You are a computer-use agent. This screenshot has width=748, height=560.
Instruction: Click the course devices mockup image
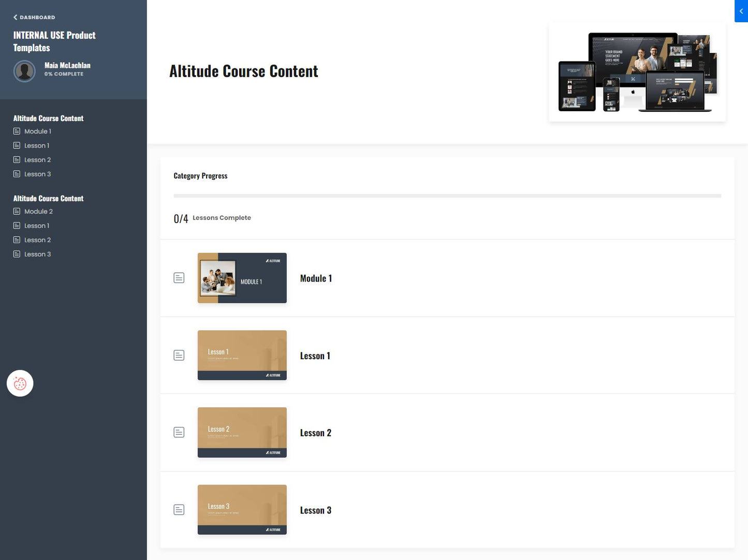(637, 72)
